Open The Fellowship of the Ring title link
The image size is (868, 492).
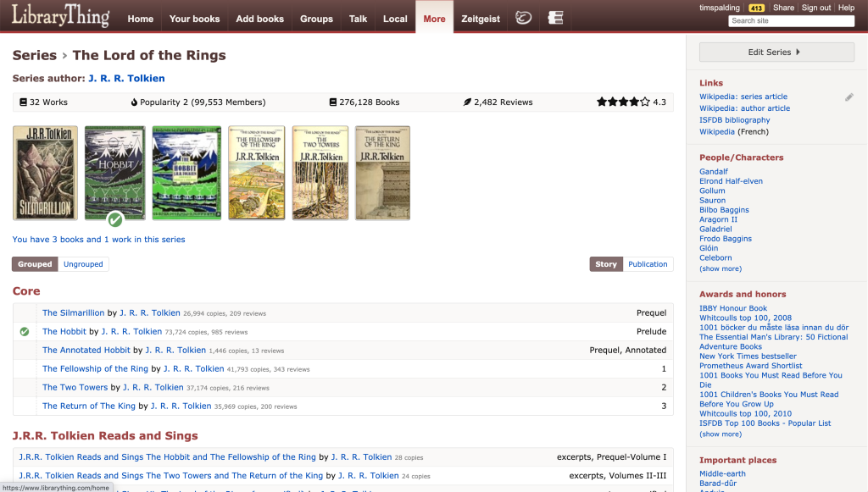[95, 368]
